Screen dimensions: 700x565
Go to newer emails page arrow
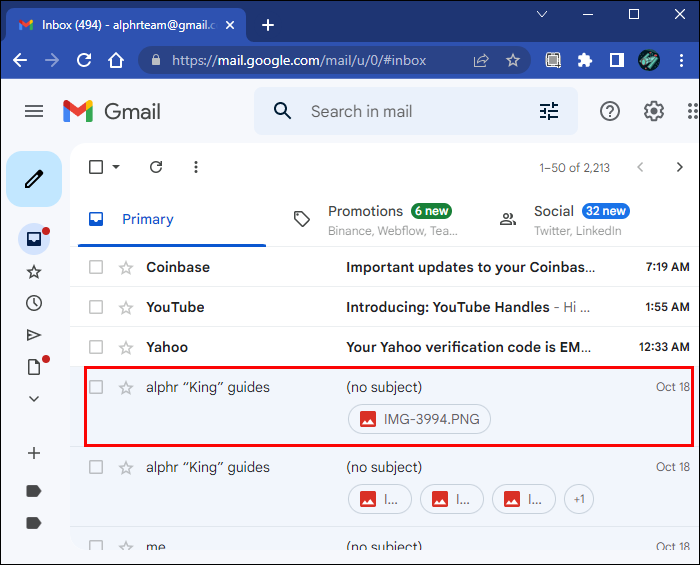(640, 167)
